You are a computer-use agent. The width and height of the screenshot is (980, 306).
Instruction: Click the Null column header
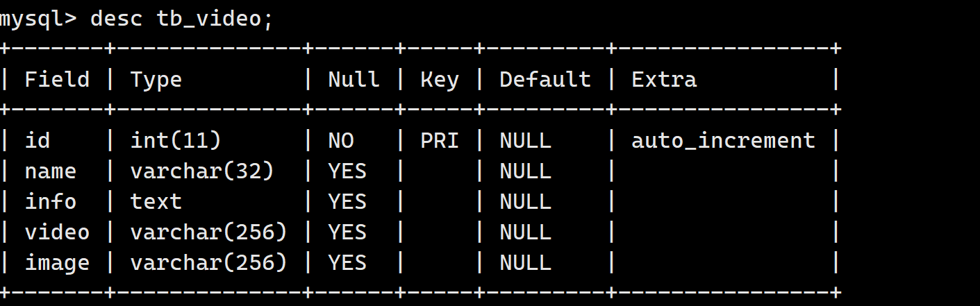click(354, 79)
